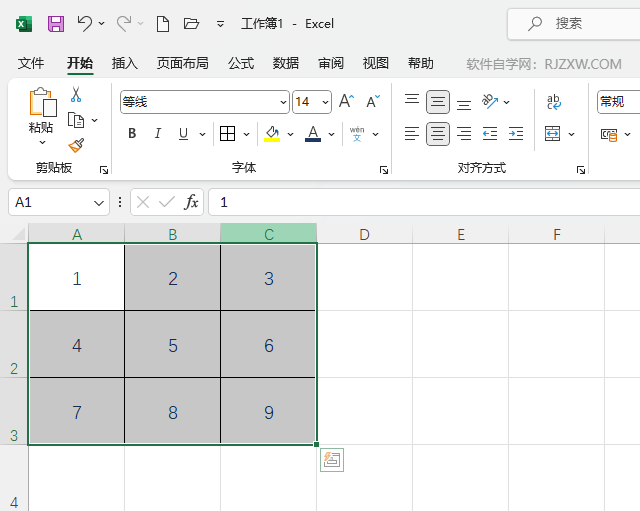Open copy options dropdown arrow

(95, 120)
